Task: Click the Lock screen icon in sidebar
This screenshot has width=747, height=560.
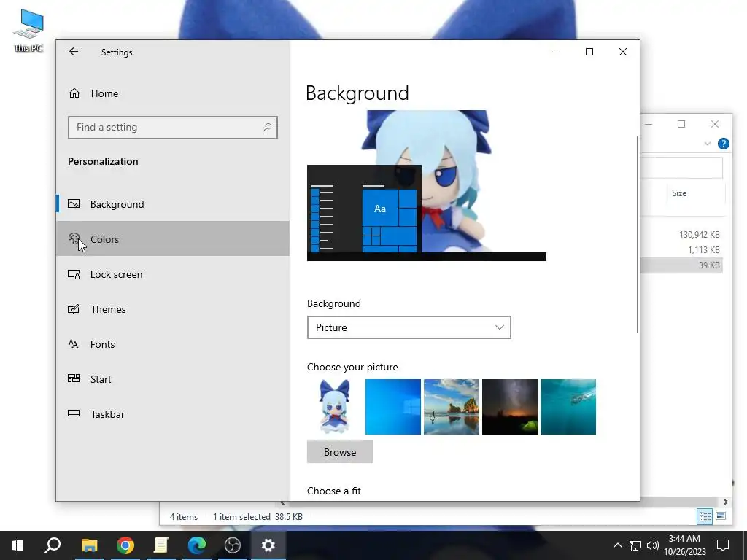Action: click(x=74, y=274)
